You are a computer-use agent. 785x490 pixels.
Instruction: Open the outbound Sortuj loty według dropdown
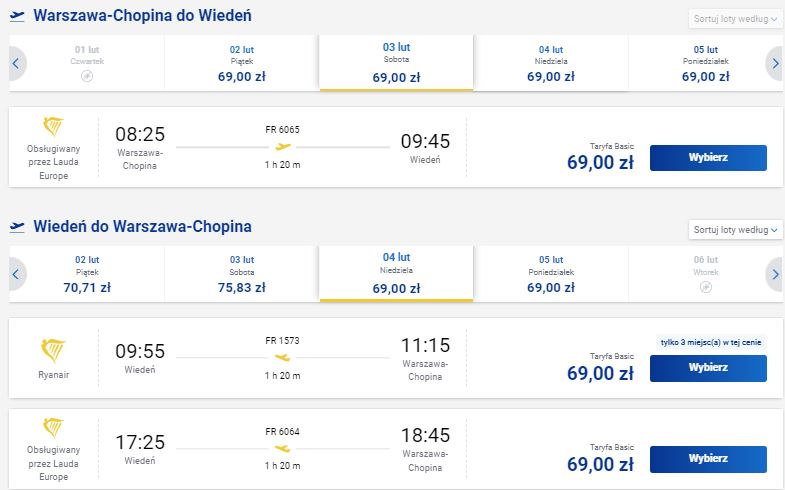[735, 19]
